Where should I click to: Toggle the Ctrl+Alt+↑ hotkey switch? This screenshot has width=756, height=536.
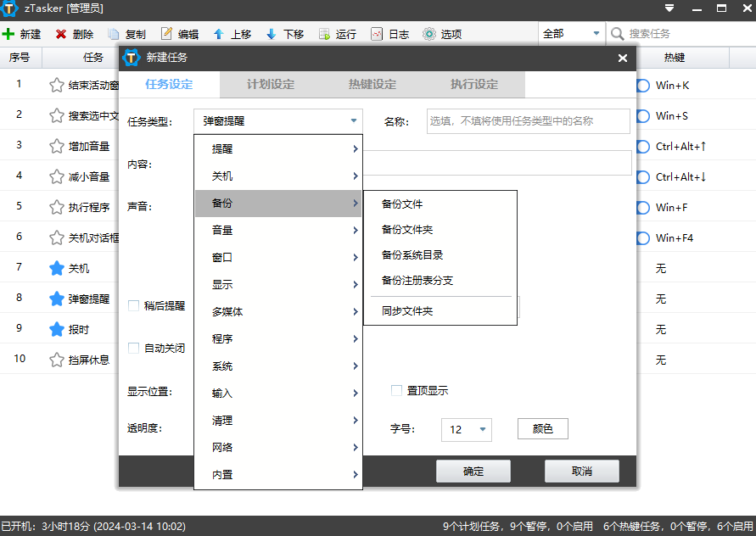[642, 146]
